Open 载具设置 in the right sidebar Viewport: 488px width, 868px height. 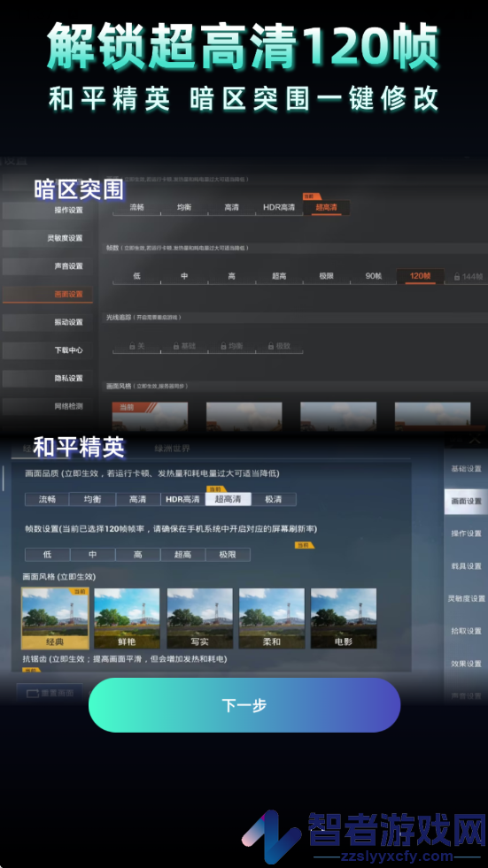click(466, 565)
